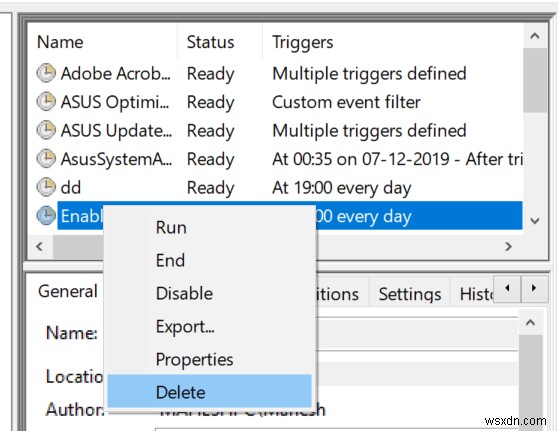Click the tab strip right arrow button

point(534,288)
